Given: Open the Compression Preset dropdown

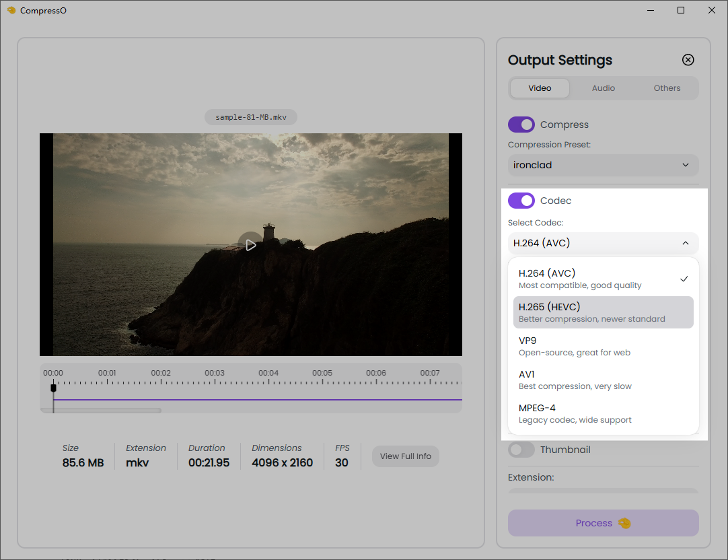Looking at the screenshot, I should (603, 165).
